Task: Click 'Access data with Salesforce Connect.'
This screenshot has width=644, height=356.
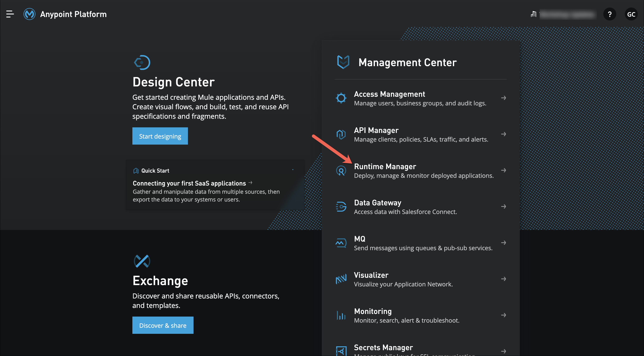Action: click(x=405, y=212)
